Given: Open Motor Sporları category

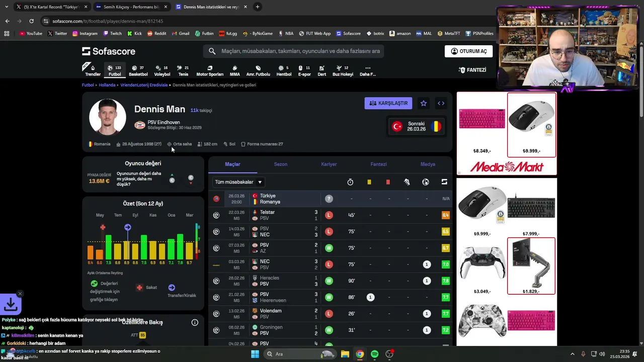Looking at the screenshot, I should (x=210, y=70).
